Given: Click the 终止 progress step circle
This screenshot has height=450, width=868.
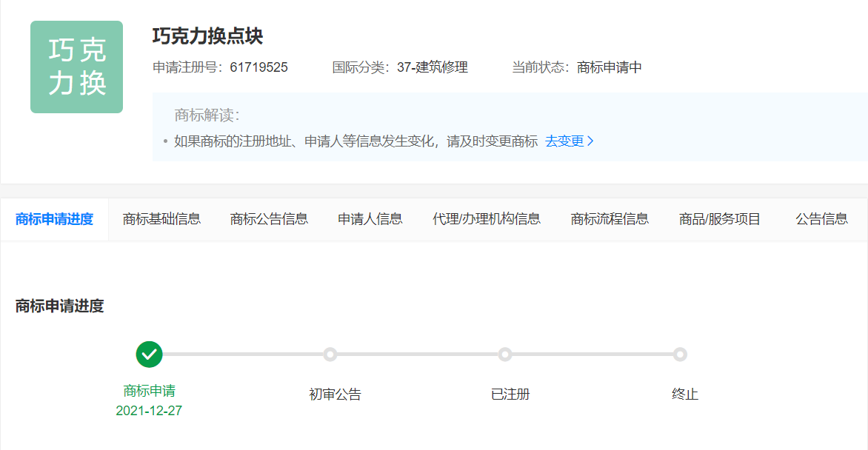Looking at the screenshot, I should click(x=680, y=355).
